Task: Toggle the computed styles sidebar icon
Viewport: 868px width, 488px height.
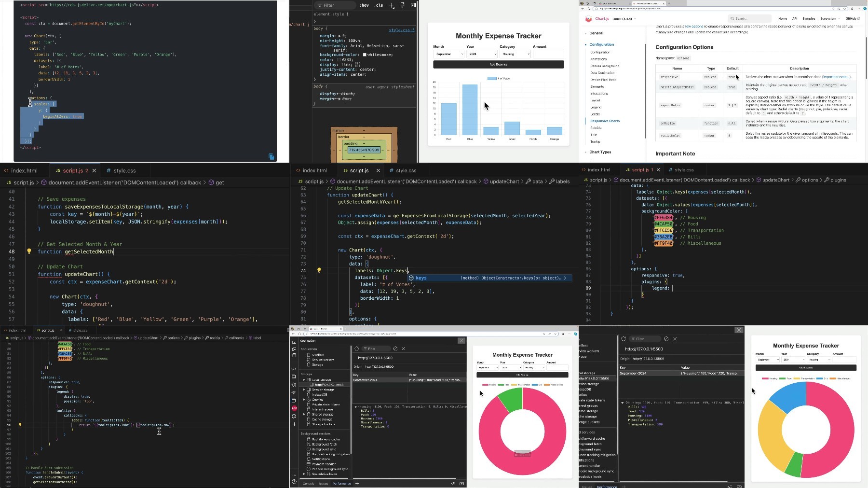Action: [x=413, y=5]
